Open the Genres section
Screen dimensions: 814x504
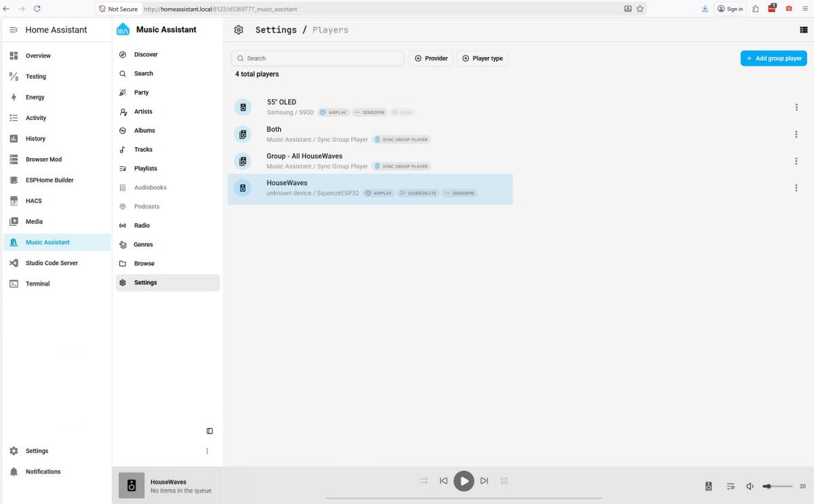point(143,244)
